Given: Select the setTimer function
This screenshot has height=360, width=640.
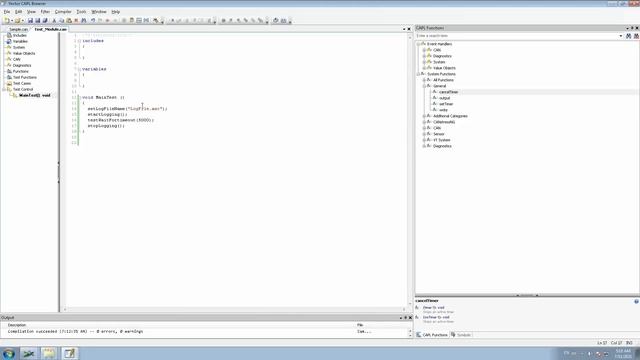Looking at the screenshot, I should click(446, 104).
